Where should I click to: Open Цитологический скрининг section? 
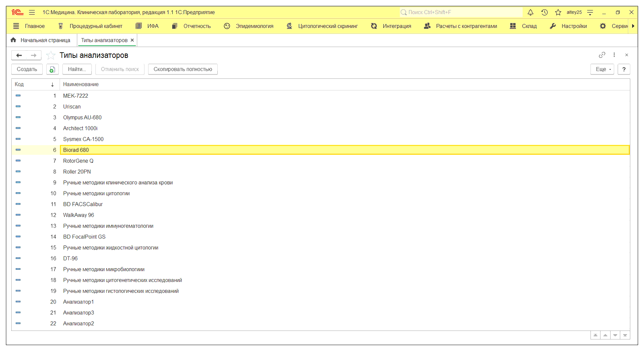tap(322, 26)
